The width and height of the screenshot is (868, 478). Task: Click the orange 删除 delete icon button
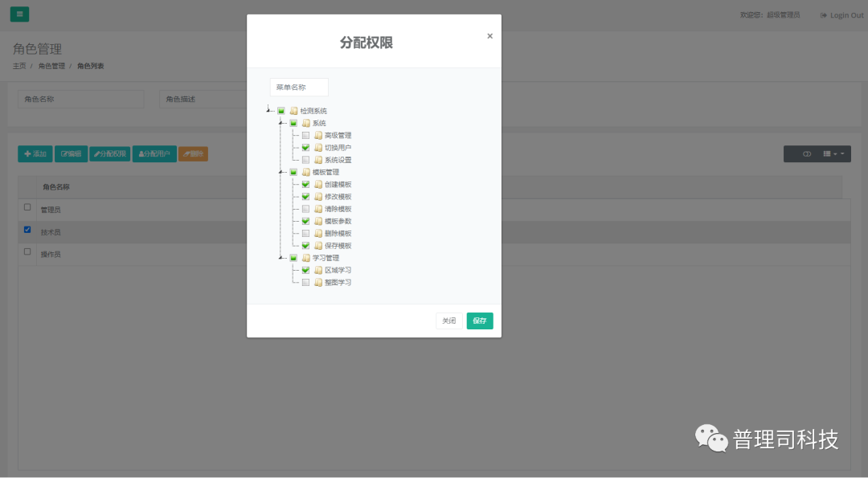(192, 153)
